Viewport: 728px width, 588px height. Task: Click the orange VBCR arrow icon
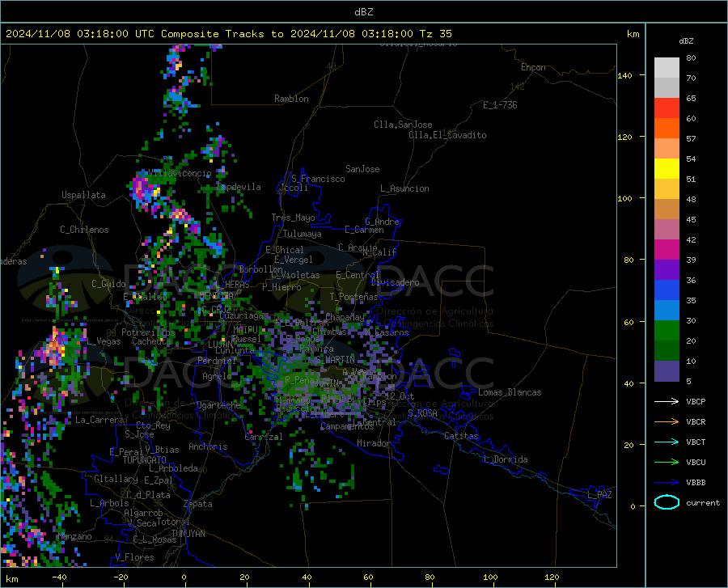(x=667, y=421)
